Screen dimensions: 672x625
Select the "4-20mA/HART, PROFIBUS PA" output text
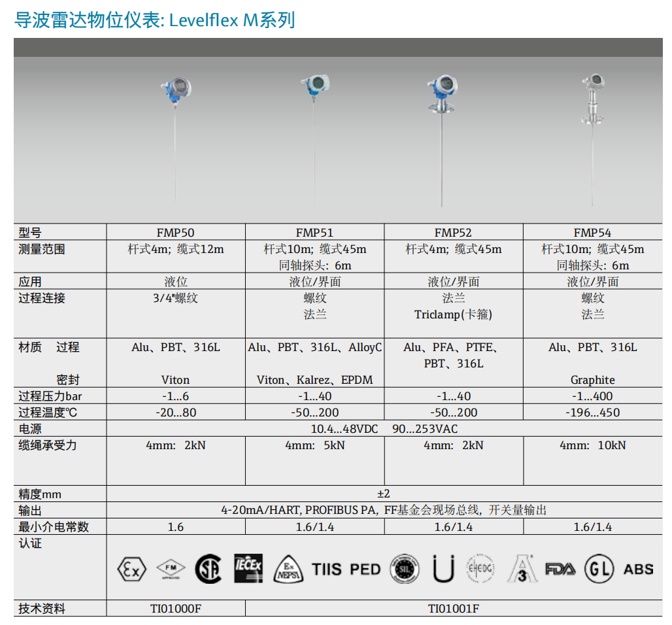click(299, 510)
